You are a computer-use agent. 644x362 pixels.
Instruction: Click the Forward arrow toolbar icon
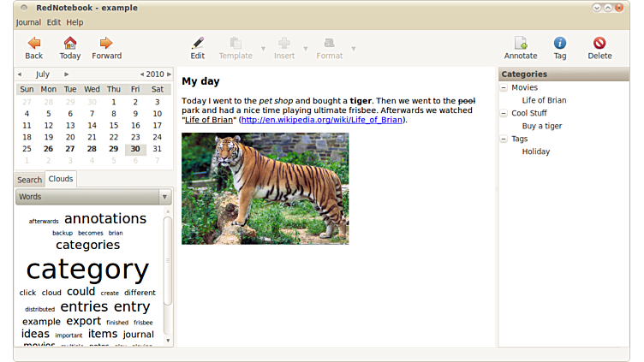pyautogui.click(x=106, y=43)
